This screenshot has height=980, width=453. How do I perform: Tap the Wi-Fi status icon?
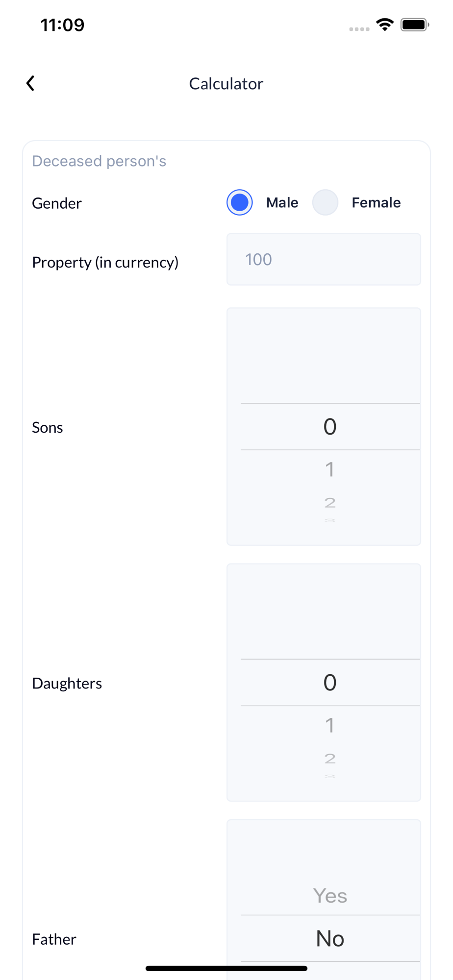[x=385, y=24]
